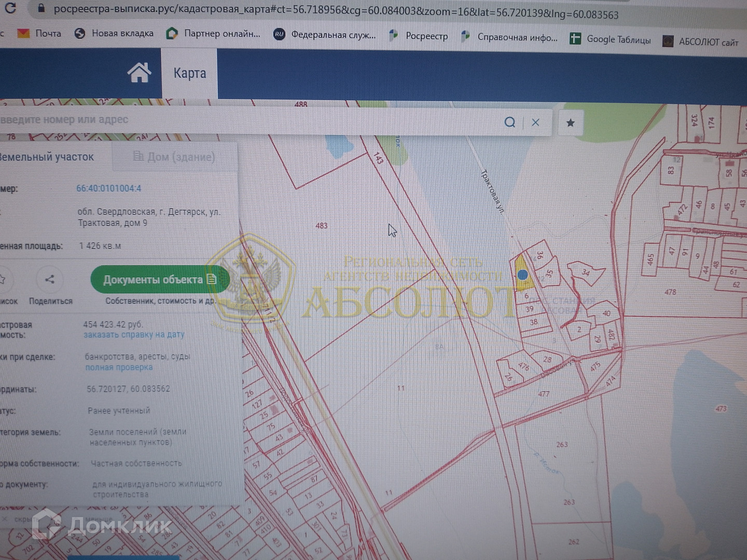Switch to the Карта tab
The height and width of the screenshot is (560, 747).
(x=189, y=74)
